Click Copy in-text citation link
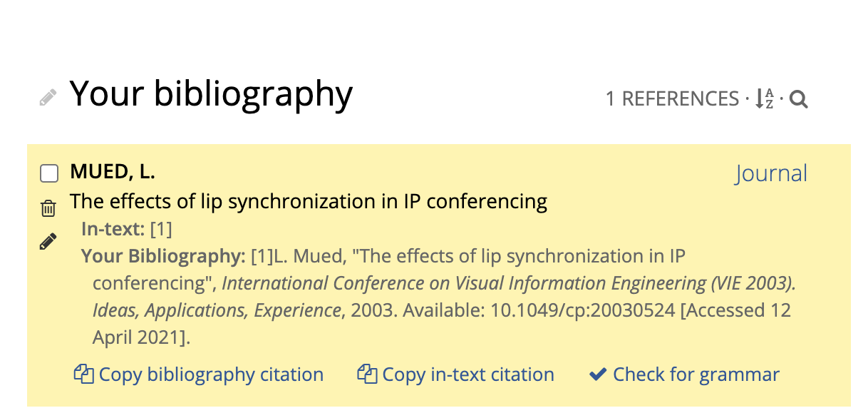Image resolution: width=868 pixels, height=418 pixels. click(468, 374)
